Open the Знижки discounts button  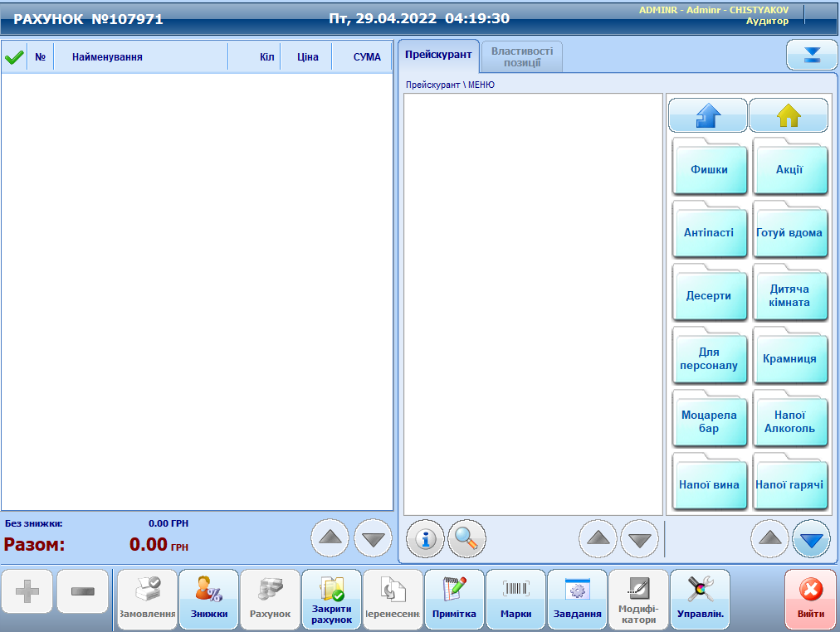point(208,600)
